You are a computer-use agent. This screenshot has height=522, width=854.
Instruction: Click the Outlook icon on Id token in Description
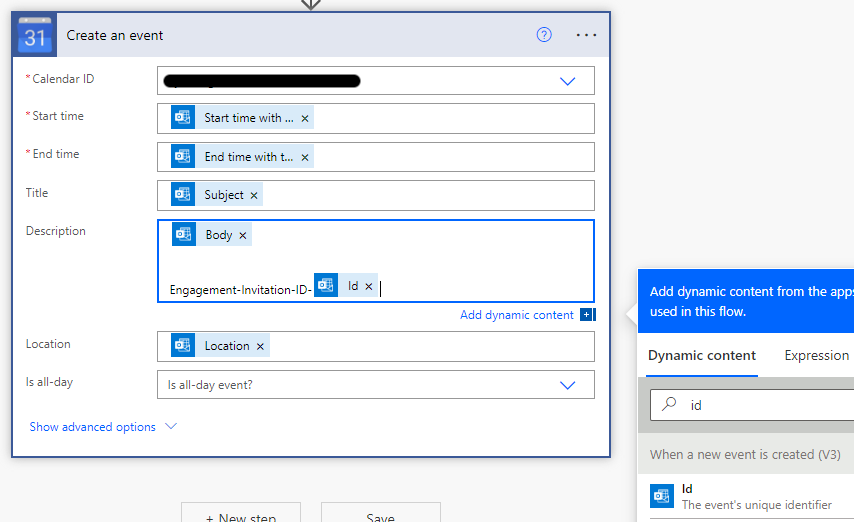326,285
